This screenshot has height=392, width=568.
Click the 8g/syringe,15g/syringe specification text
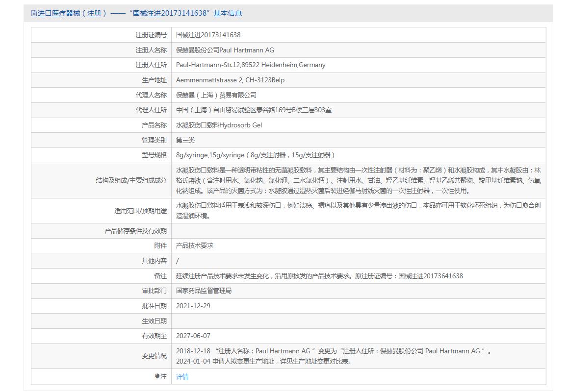pos(255,155)
